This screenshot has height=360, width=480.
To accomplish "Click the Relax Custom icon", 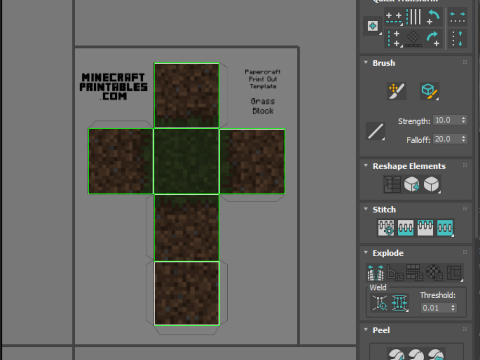I will coord(432,185).
